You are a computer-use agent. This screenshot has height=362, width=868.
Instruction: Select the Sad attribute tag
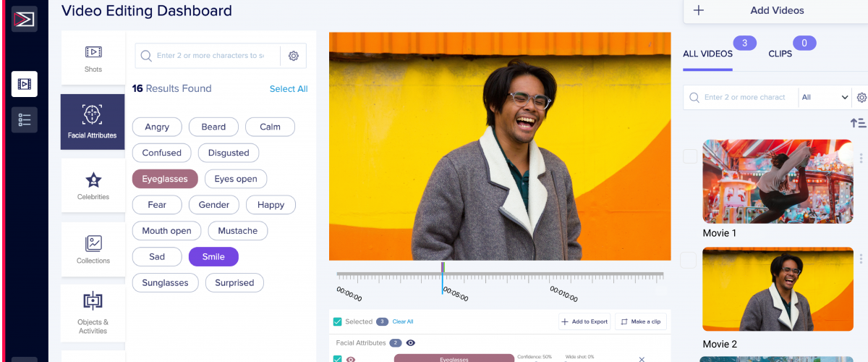tap(157, 257)
